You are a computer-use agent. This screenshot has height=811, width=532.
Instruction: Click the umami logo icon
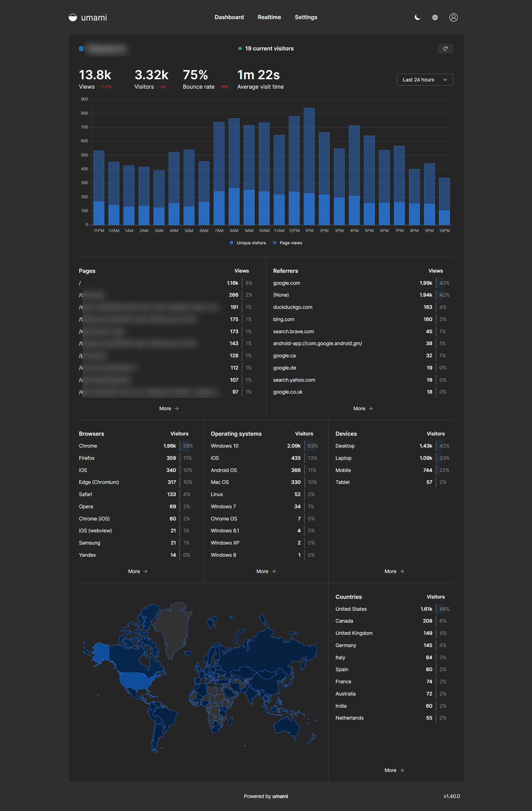pyautogui.click(x=73, y=17)
